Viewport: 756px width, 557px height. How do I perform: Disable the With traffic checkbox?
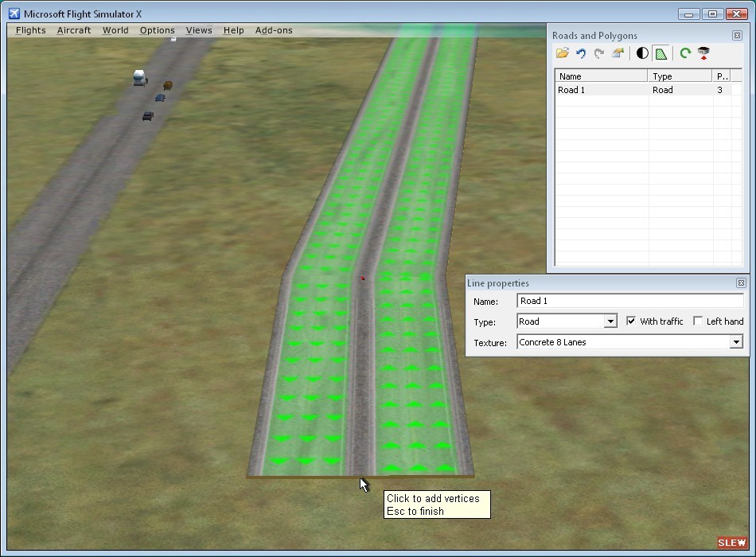pos(631,321)
